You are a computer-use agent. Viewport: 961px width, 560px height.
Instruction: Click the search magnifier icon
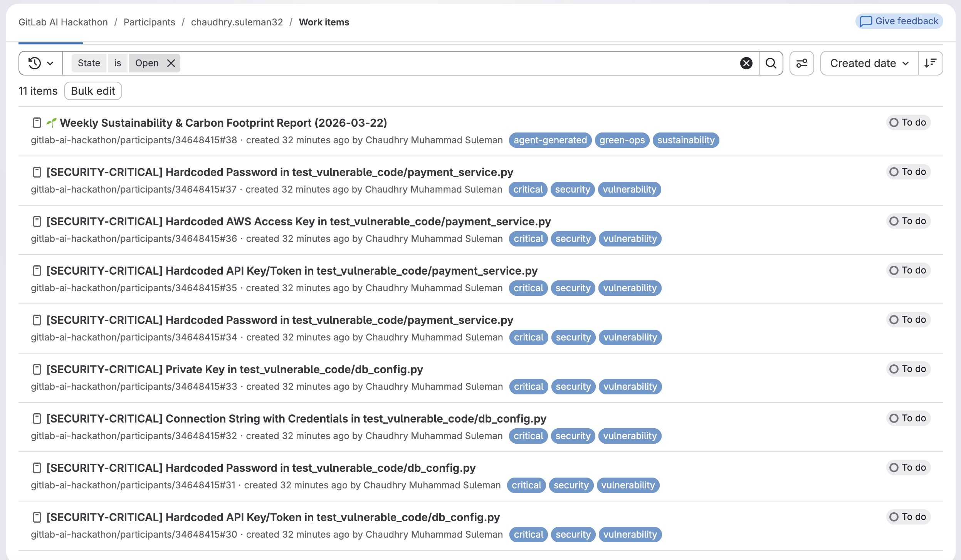point(771,63)
